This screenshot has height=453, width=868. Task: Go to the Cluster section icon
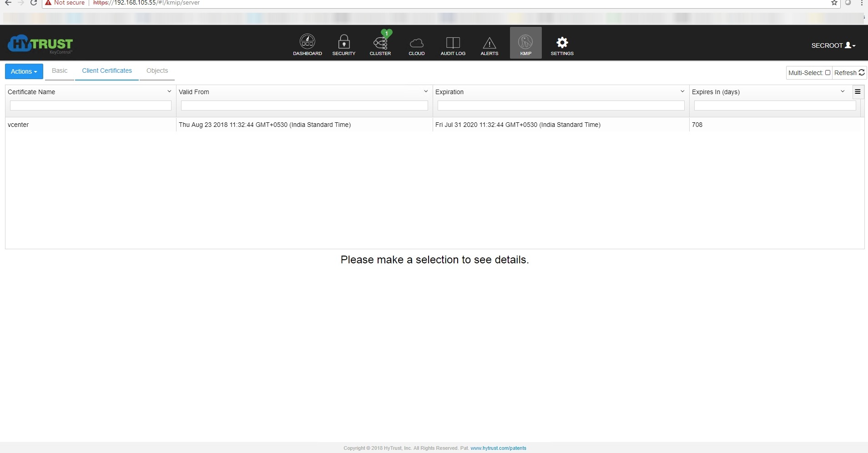coord(380,44)
